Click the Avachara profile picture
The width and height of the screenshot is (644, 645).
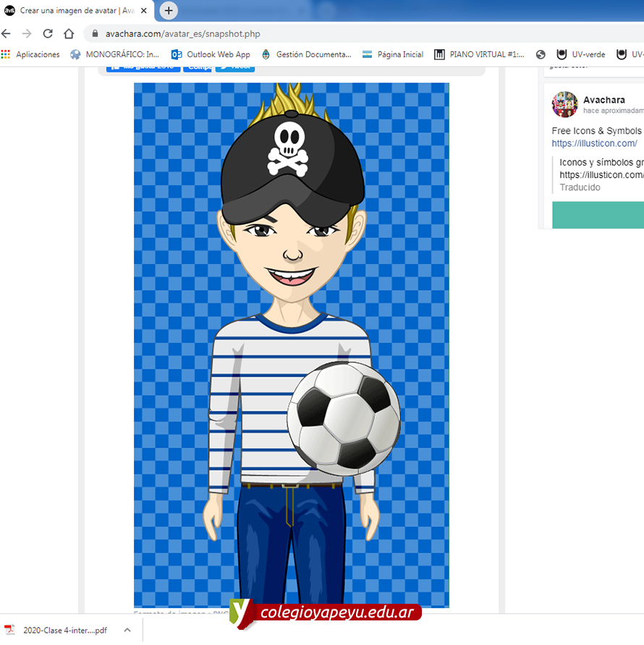tap(565, 105)
